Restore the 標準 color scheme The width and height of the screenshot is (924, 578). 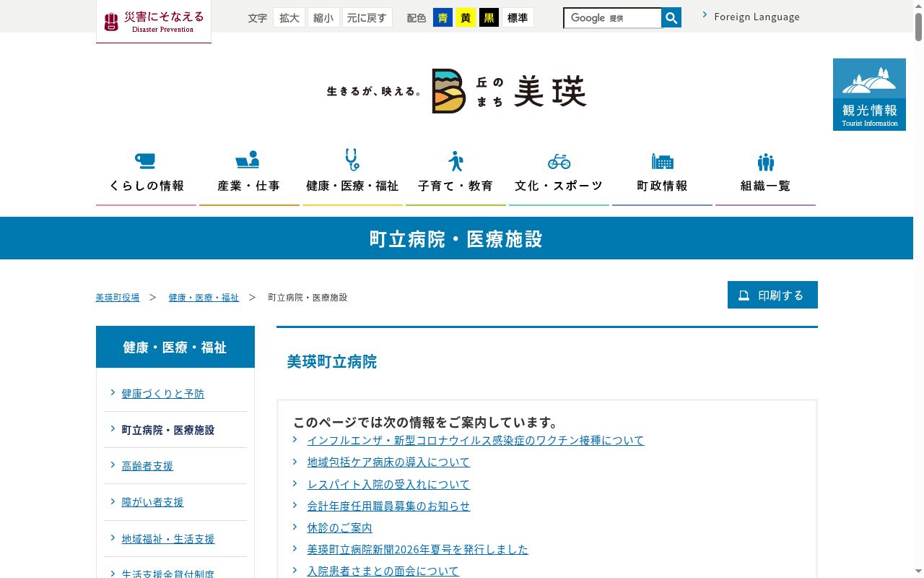pyautogui.click(x=518, y=18)
